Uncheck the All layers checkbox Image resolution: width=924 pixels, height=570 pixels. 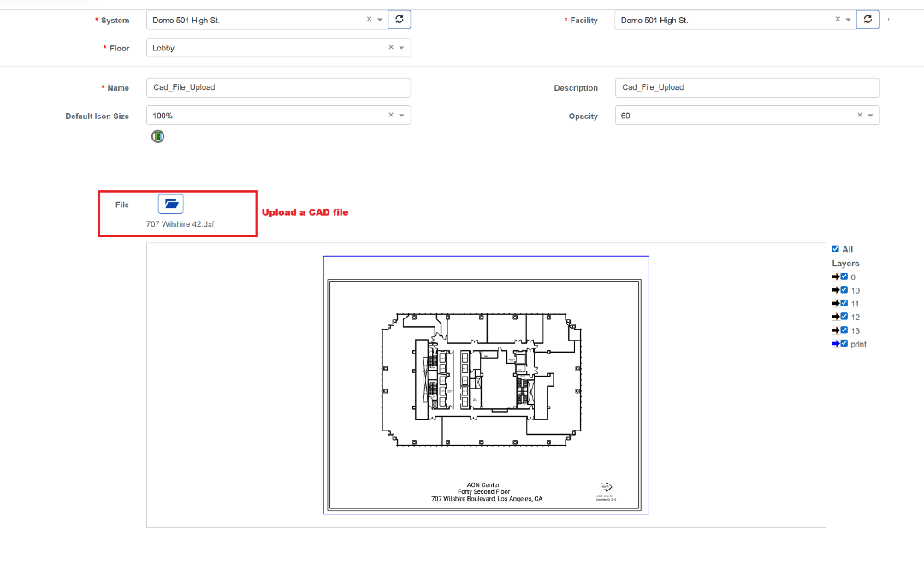(836, 250)
